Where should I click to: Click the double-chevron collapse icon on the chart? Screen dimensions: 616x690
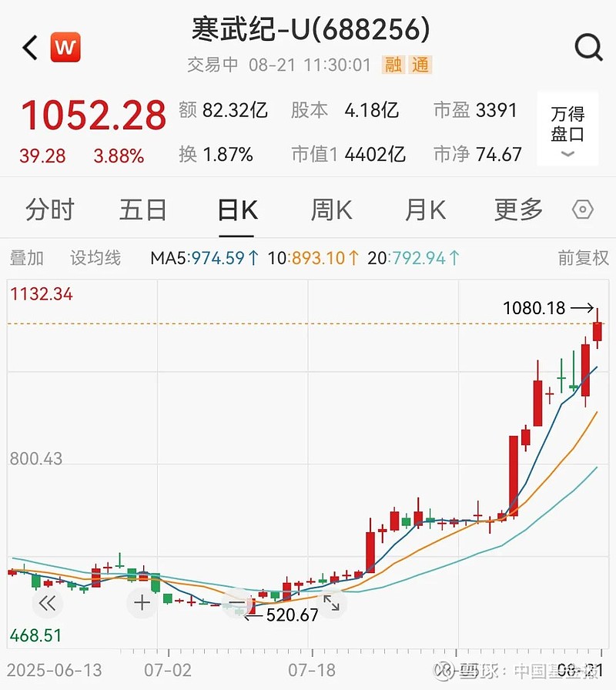point(48,604)
